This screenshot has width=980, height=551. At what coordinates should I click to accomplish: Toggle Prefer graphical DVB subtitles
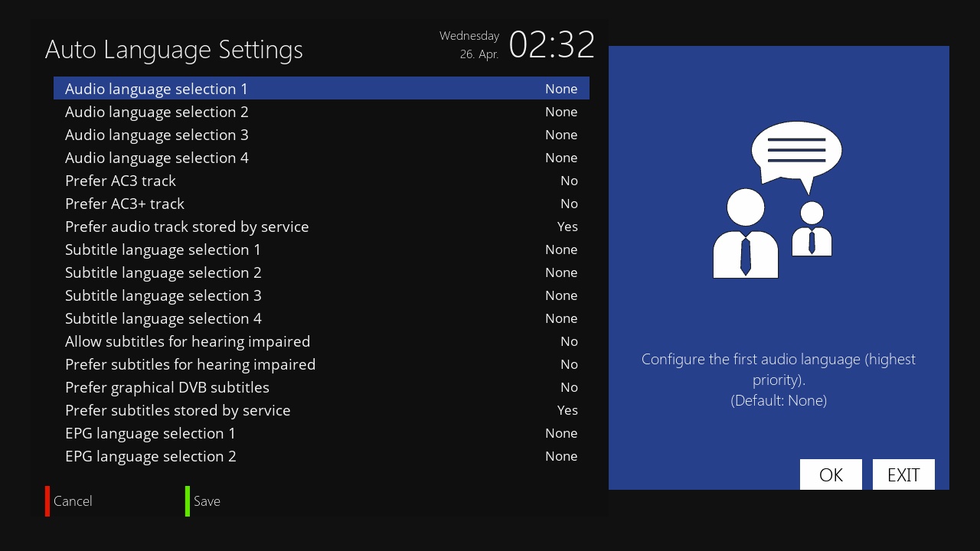pyautogui.click(x=322, y=387)
